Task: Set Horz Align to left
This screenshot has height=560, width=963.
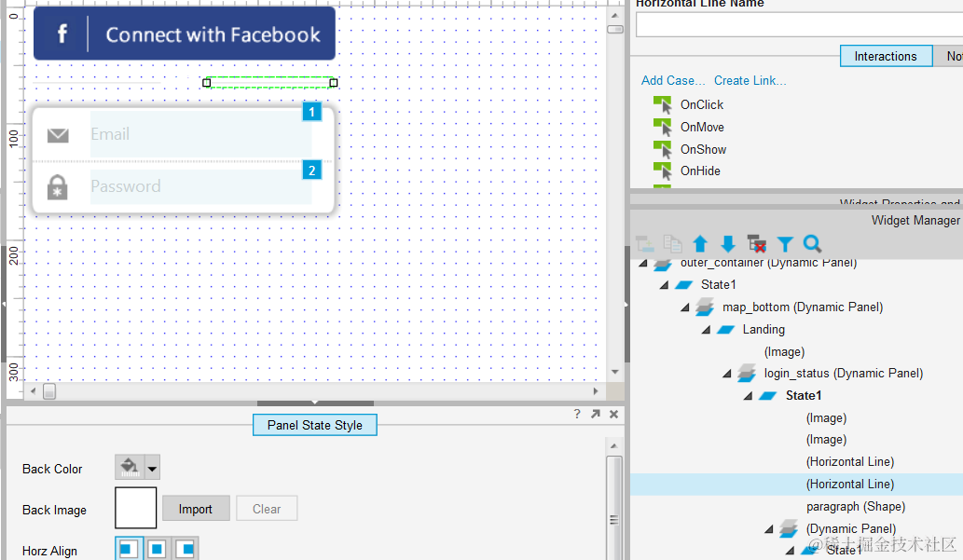Action: point(129,549)
